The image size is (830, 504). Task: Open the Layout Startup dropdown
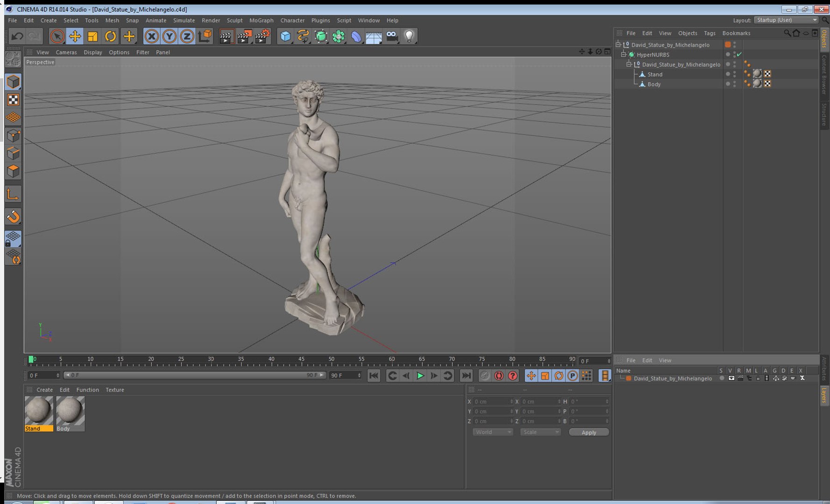(786, 20)
